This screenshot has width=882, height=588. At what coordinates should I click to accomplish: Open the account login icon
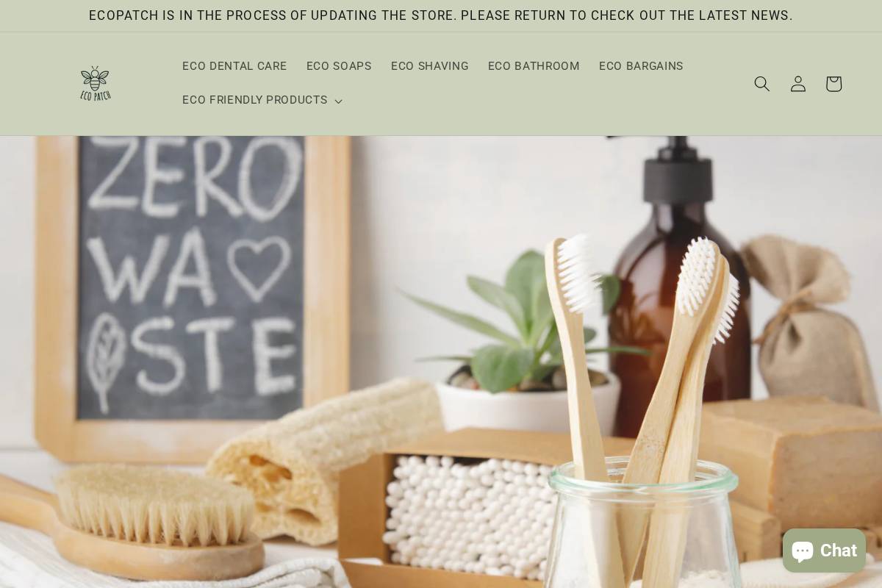click(797, 84)
